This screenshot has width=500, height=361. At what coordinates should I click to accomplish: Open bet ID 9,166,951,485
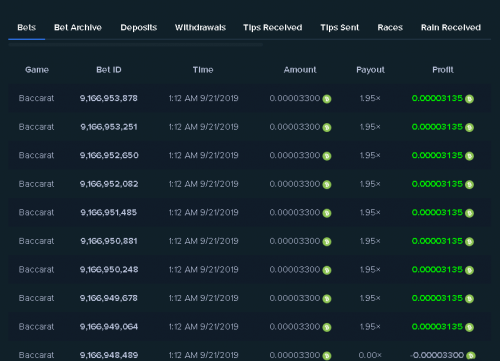tap(109, 212)
